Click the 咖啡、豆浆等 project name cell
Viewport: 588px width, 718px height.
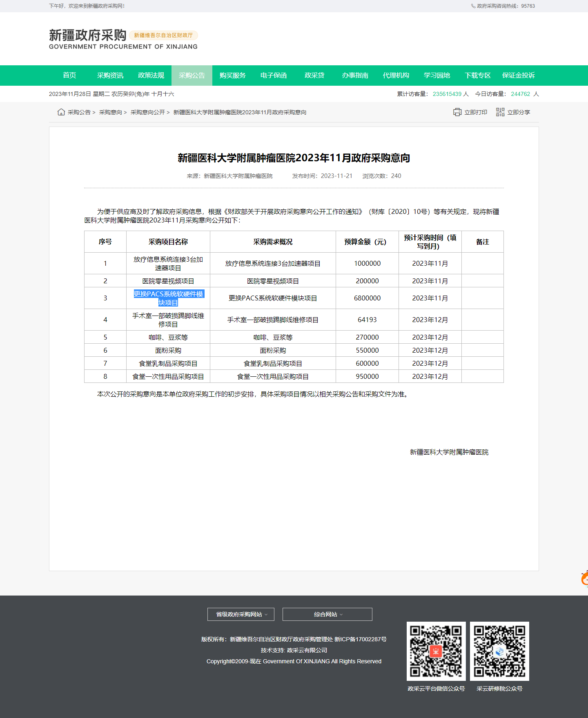(168, 338)
